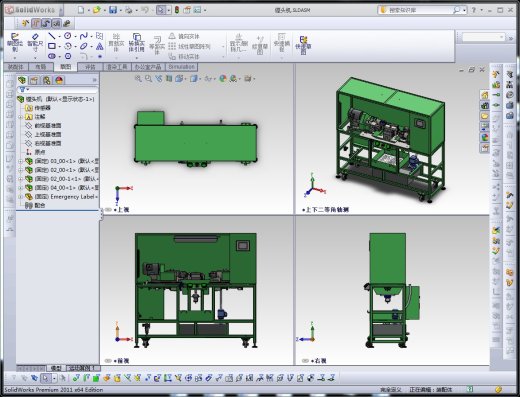Toggle link icon in right-view viewport
This screenshot has height=397, width=520.
tap(305, 361)
